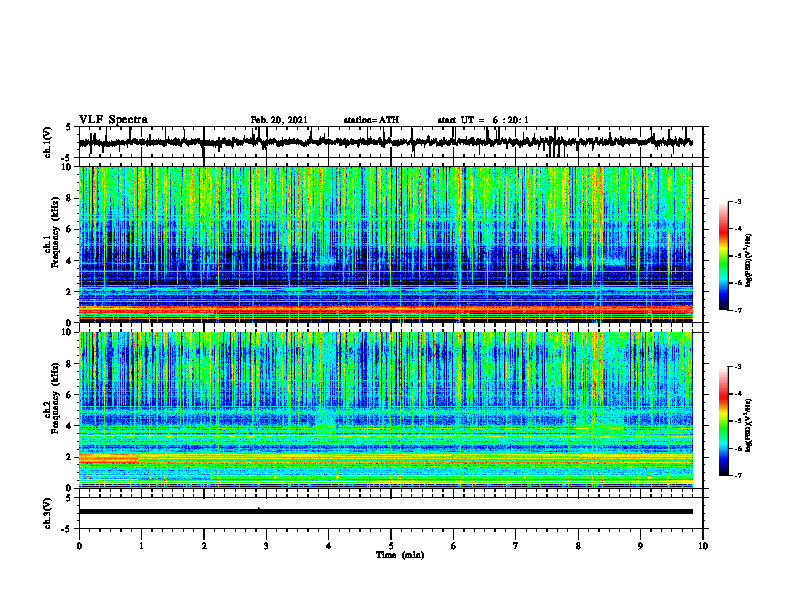Click the "VLF Spectra" plot title

113,120
